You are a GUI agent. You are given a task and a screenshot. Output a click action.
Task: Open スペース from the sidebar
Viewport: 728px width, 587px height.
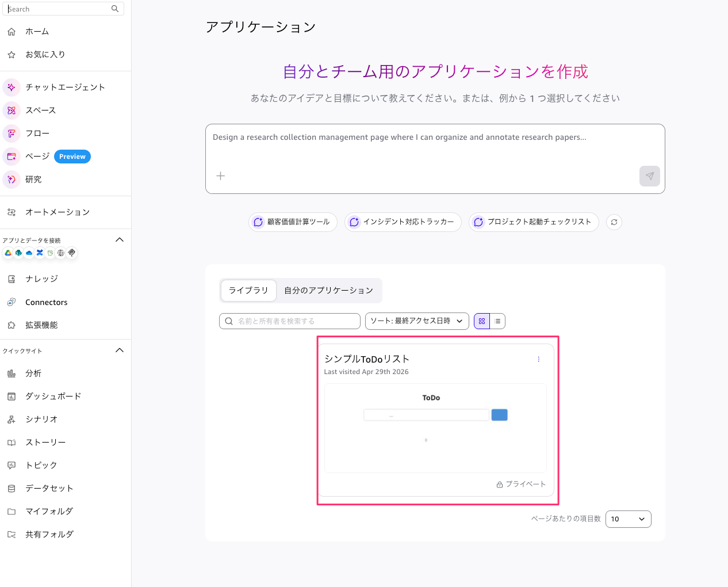(x=40, y=110)
